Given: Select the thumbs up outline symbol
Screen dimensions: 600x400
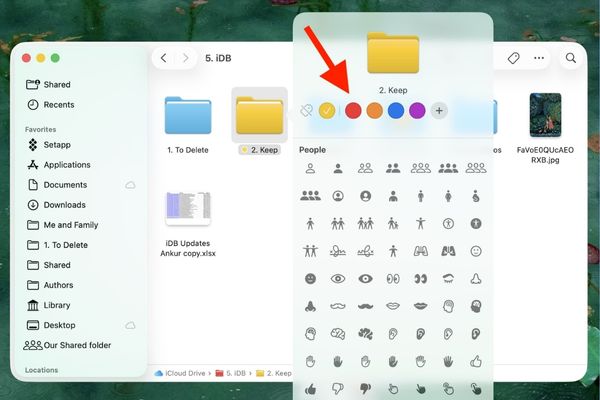Looking at the screenshot, I should coord(476,361).
